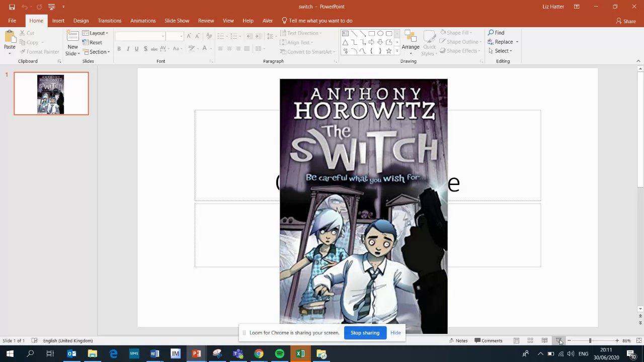Click Stop sharing in the Loom bar
The image size is (644, 362).
pos(365,333)
